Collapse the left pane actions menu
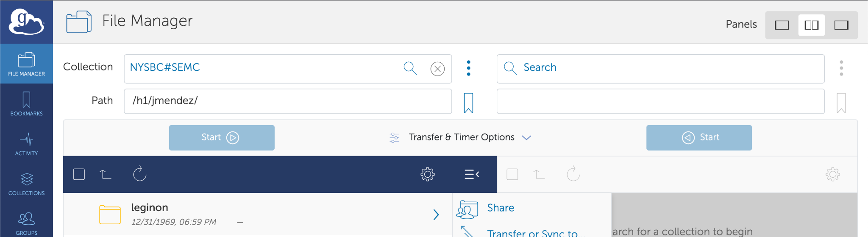The image size is (868, 237). click(x=472, y=174)
